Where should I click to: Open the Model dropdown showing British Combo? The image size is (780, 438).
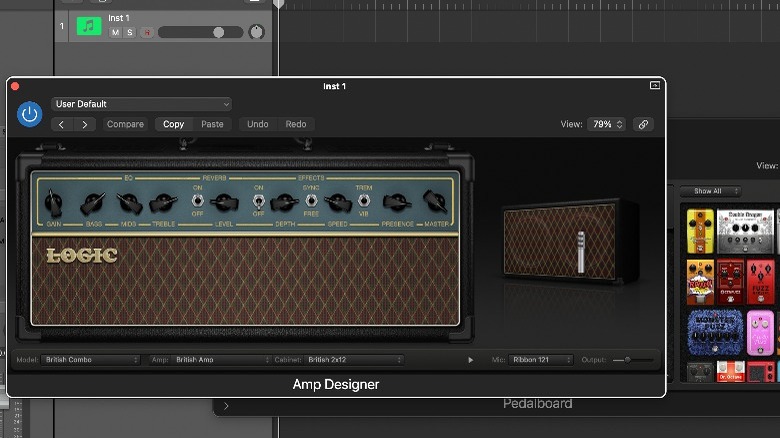click(91, 359)
